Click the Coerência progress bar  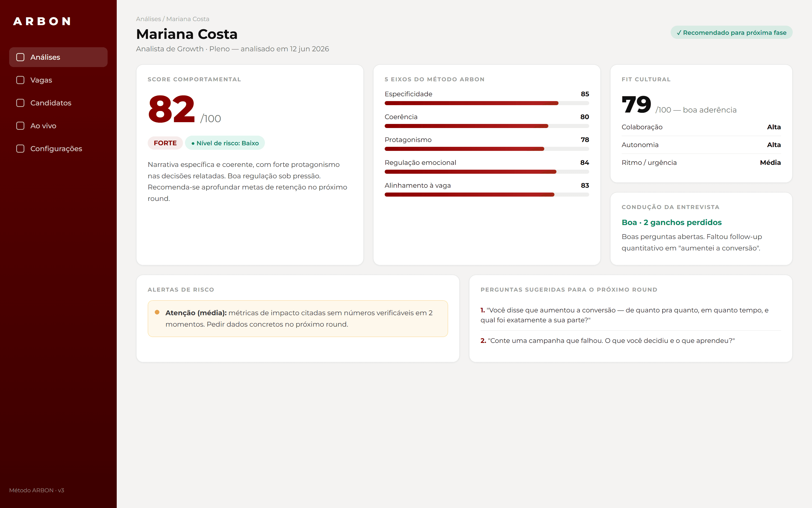click(486, 126)
